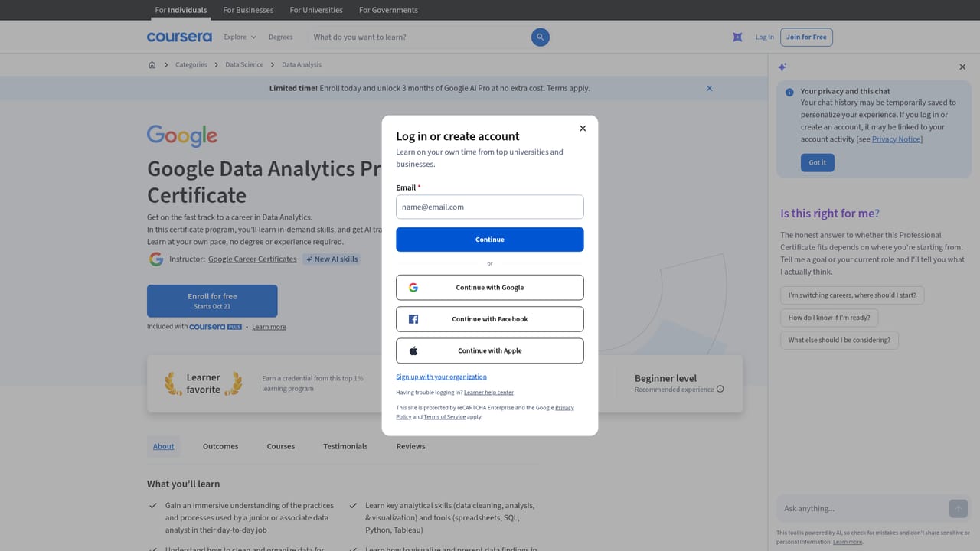Select the For Universities tab
980x551 pixels.
316,10
